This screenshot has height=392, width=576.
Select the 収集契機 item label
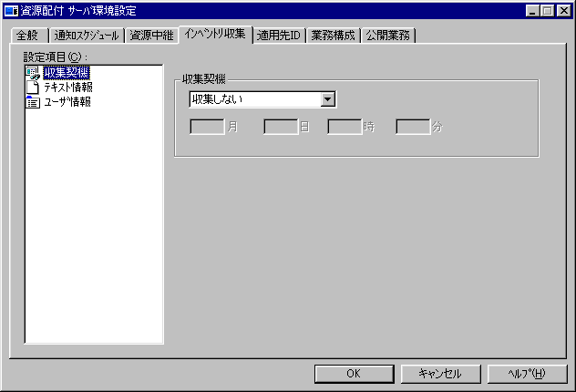[x=67, y=73]
